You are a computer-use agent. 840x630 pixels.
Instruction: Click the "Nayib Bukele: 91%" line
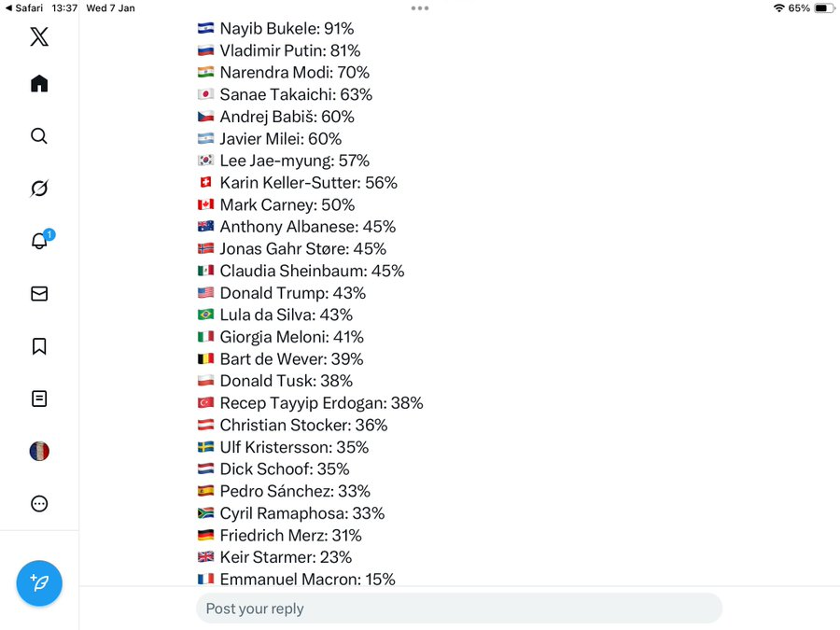pyautogui.click(x=287, y=29)
